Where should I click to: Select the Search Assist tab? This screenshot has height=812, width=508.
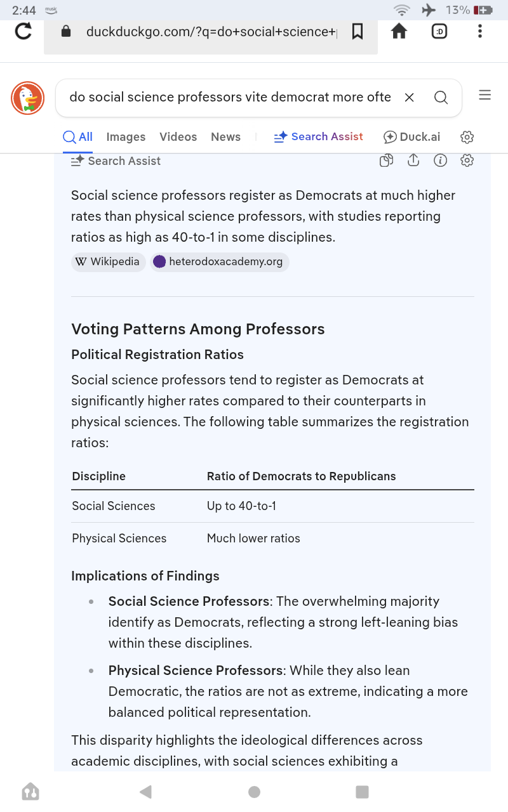(x=319, y=137)
